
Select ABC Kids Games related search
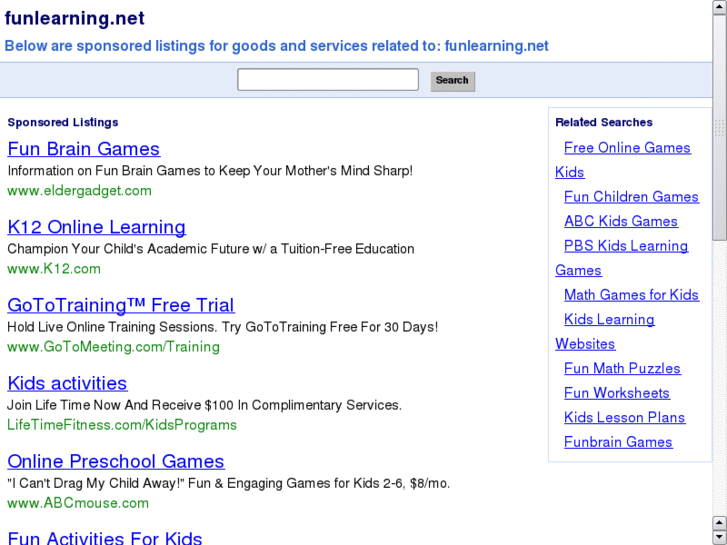(620, 221)
